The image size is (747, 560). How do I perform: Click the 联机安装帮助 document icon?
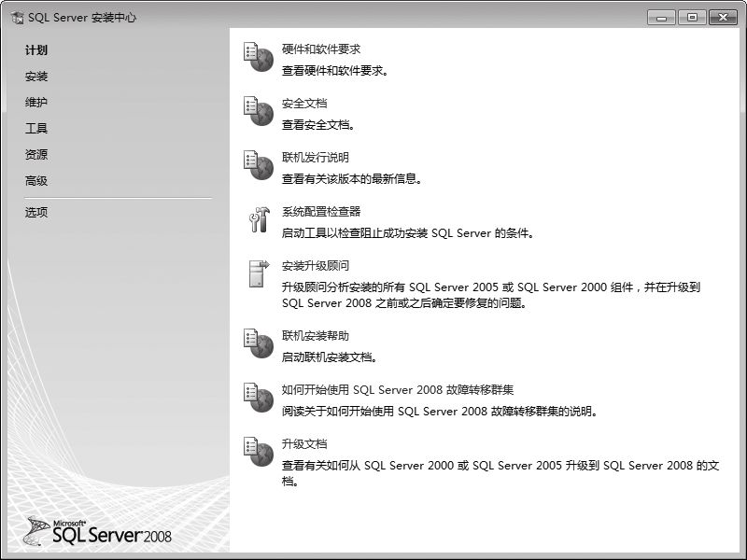tap(259, 343)
